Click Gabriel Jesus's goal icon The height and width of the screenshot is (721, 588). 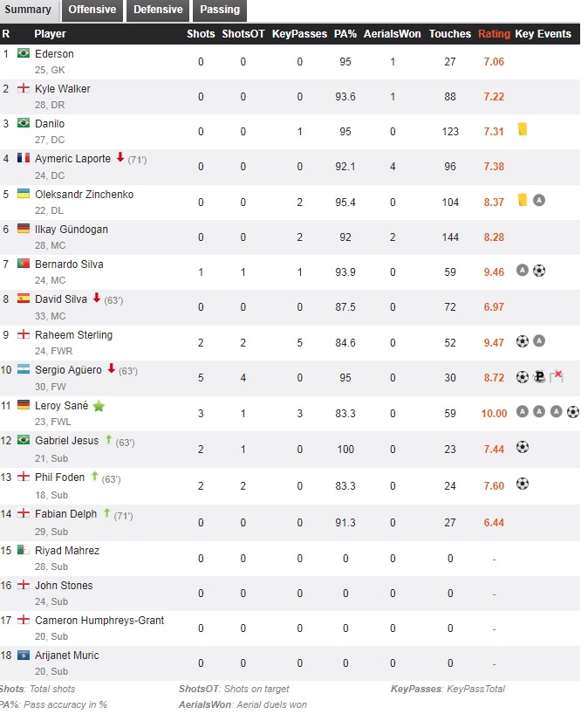click(523, 447)
